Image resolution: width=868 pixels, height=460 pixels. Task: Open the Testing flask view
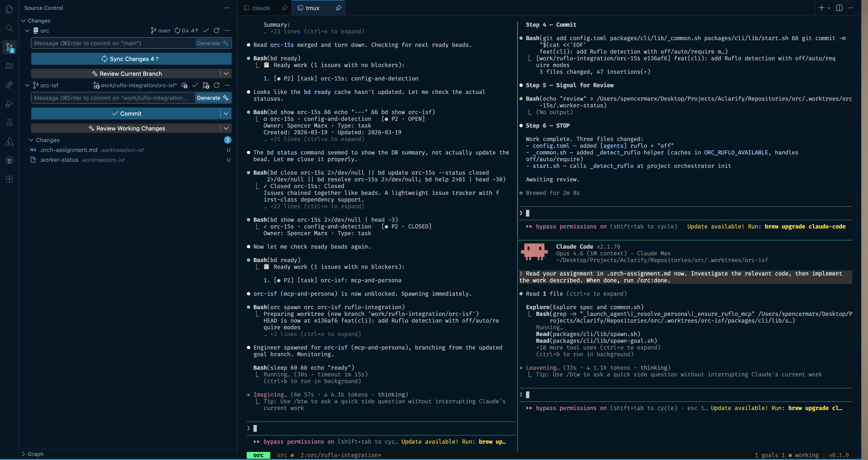9,122
